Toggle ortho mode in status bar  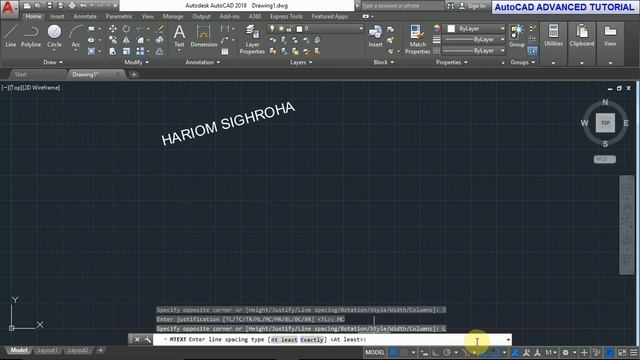click(436, 352)
